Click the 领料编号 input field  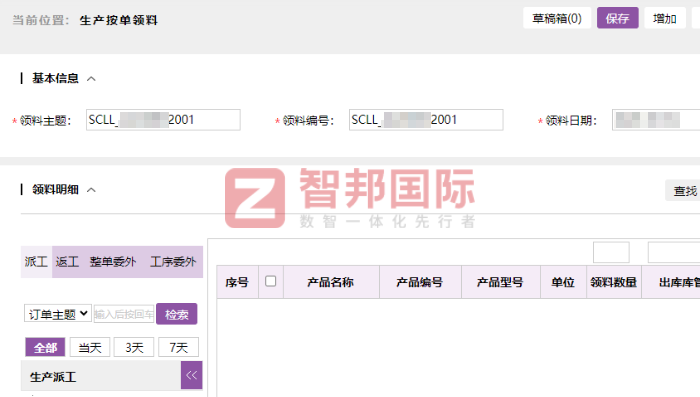coord(426,120)
